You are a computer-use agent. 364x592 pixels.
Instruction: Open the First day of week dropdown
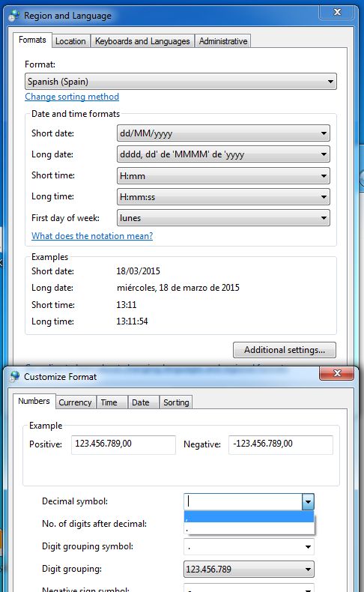point(223,218)
